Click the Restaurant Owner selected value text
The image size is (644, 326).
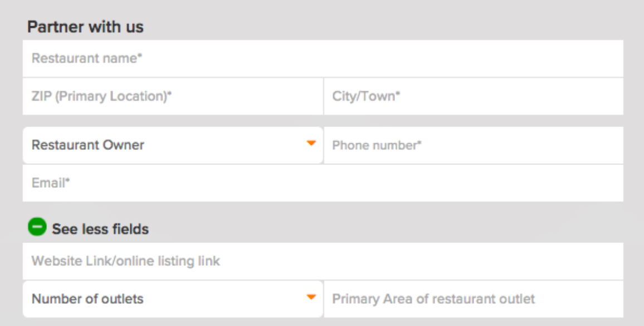[x=88, y=145]
